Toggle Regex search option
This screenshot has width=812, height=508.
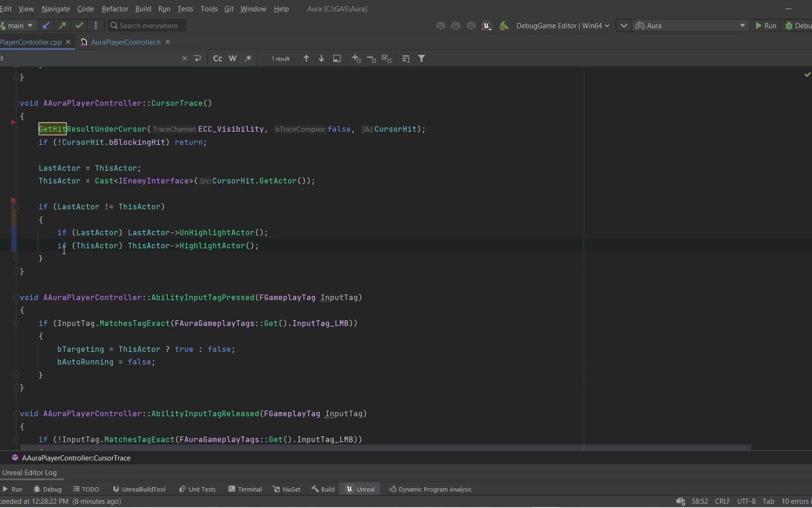point(248,58)
